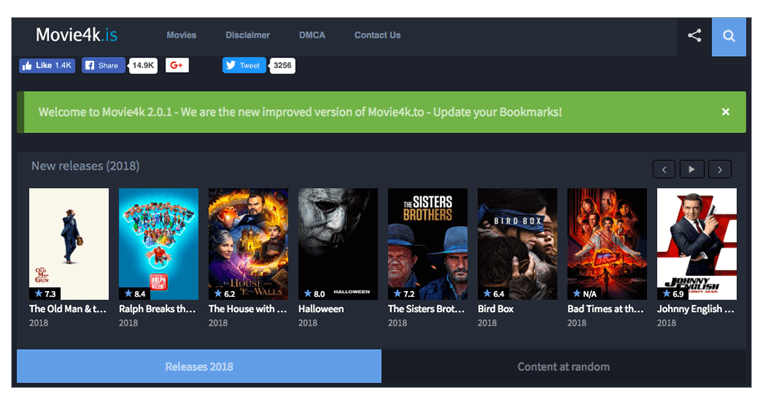Click the 3256 tweet count bubble
The height and width of the screenshot is (406, 776).
(282, 65)
